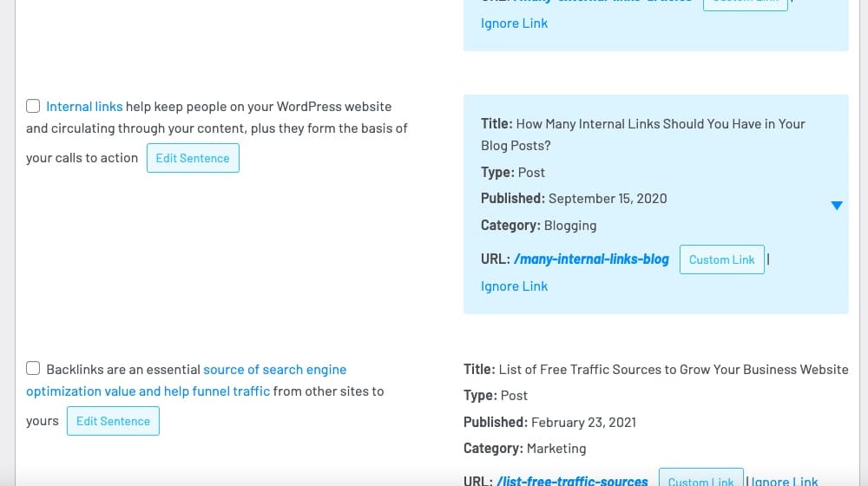This screenshot has height=486, width=868.
Task: Click Custom Link next to /many-internal-links-blog
Action: click(x=721, y=259)
